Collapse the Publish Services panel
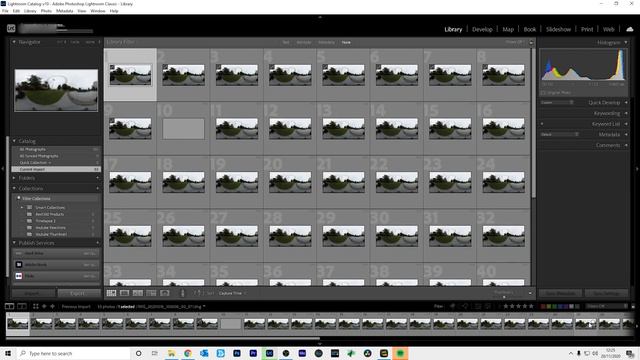 pyautogui.click(x=14, y=243)
